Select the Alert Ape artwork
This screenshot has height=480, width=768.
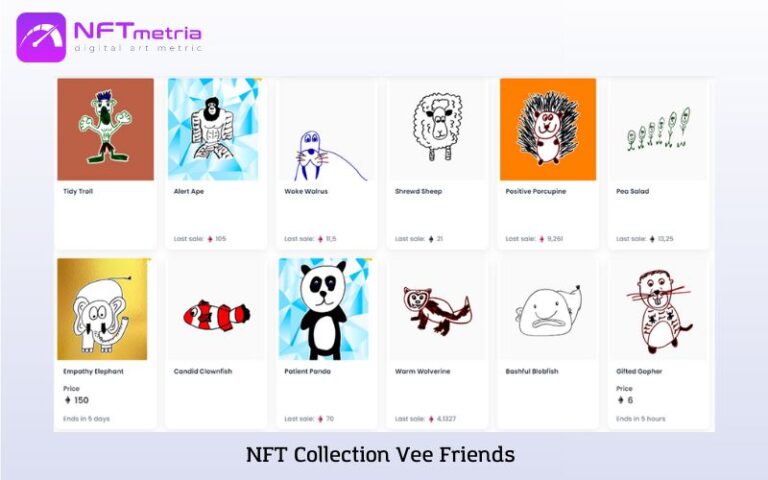[213, 129]
